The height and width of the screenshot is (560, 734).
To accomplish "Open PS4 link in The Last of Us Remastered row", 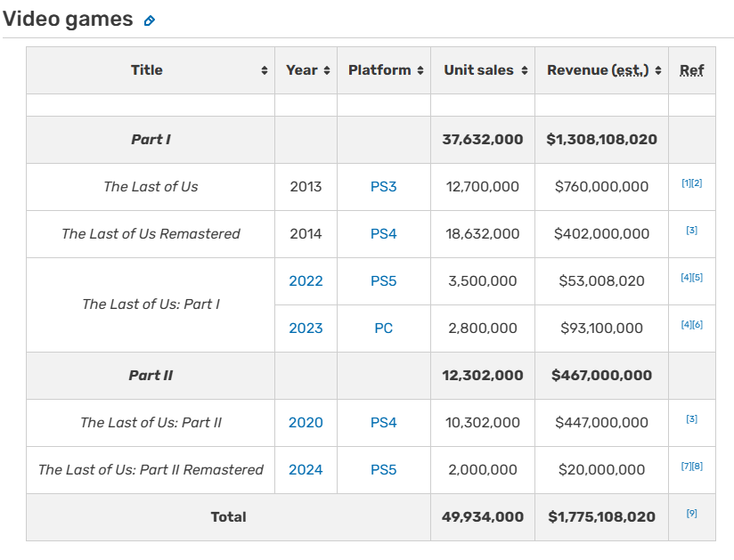I will tap(383, 233).
